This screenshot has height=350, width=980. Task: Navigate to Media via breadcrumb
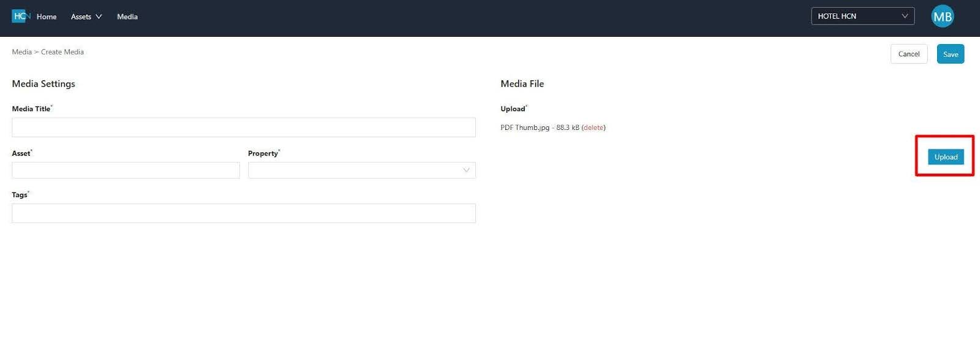(21, 52)
